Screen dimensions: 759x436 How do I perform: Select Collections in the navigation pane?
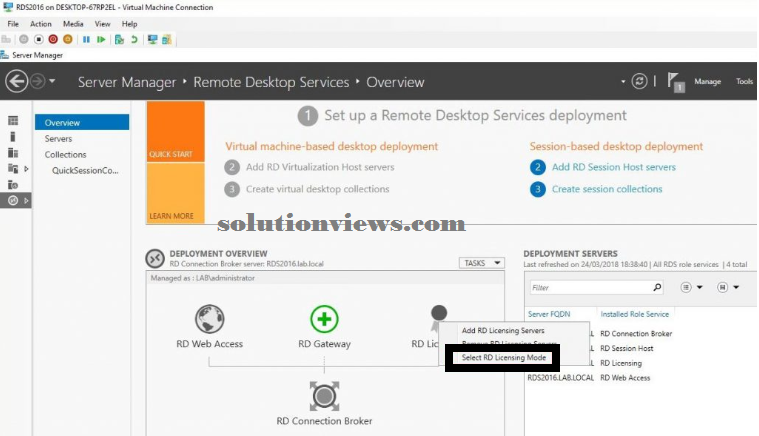(x=65, y=154)
